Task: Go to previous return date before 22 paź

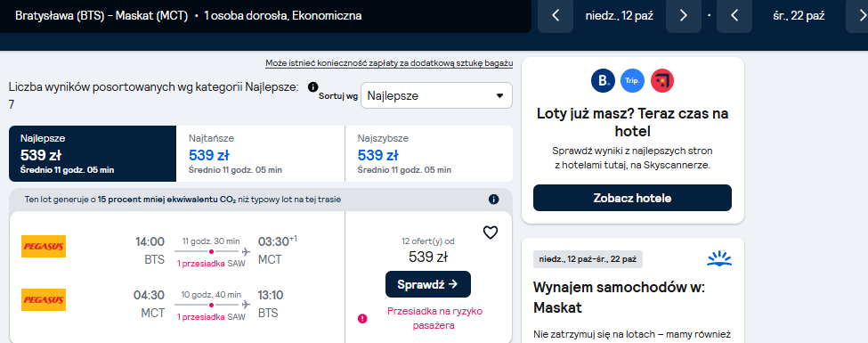Action: click(x=734, y=16)
